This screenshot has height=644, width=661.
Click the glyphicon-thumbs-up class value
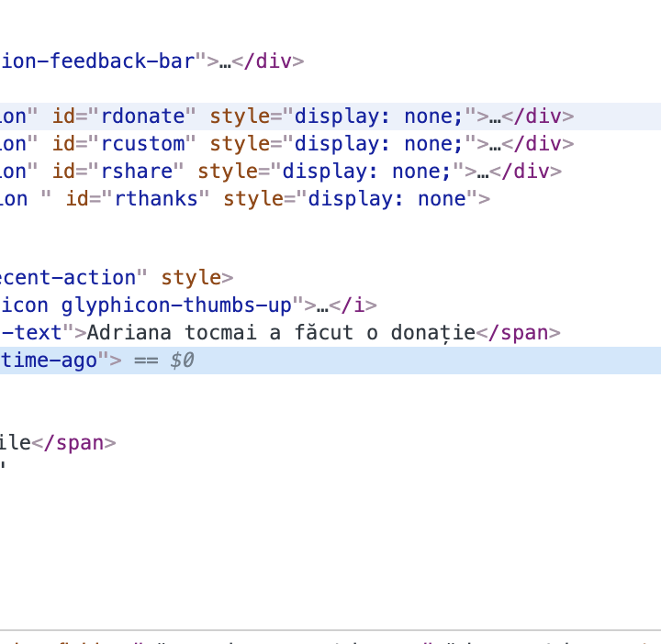pyautogui.click(x=174, y=305)
